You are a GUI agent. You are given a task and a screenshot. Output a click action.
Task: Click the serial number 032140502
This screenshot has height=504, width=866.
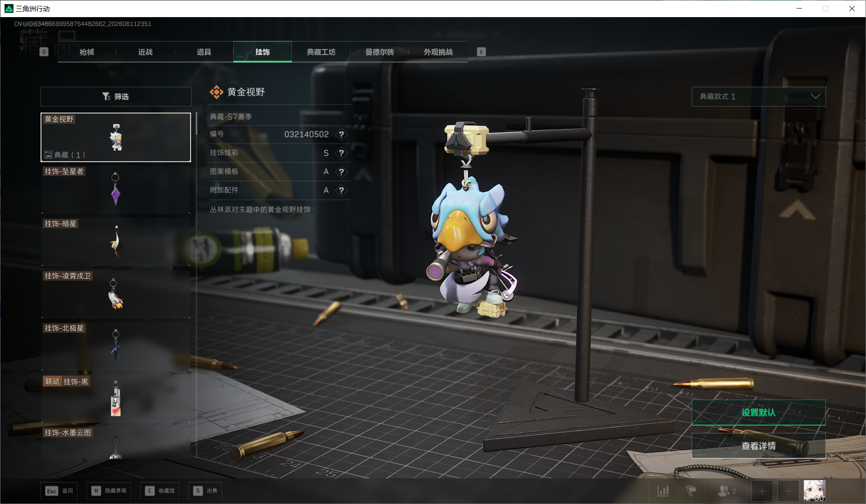point(306,134)
